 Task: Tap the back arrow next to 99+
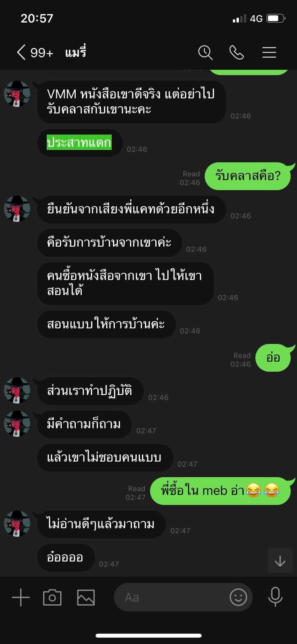(21, 52)
